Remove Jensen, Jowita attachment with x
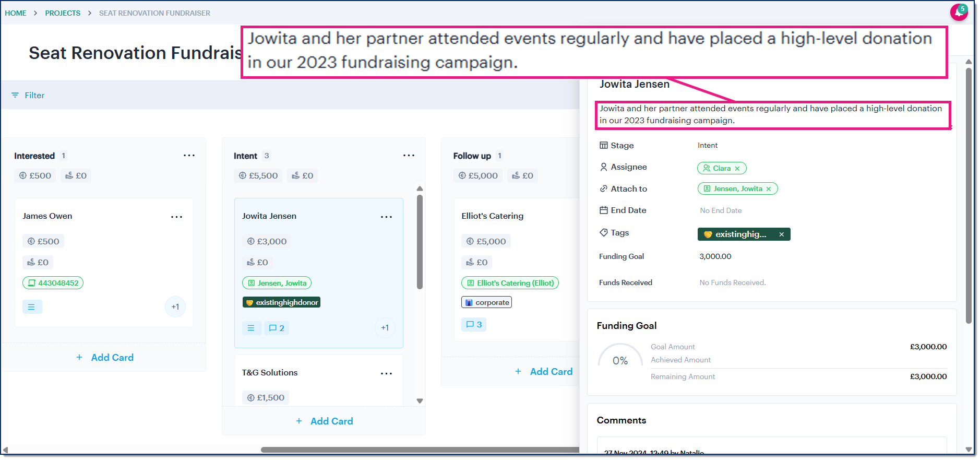Screen dimensions: 980x460 (x=769, y=189)
